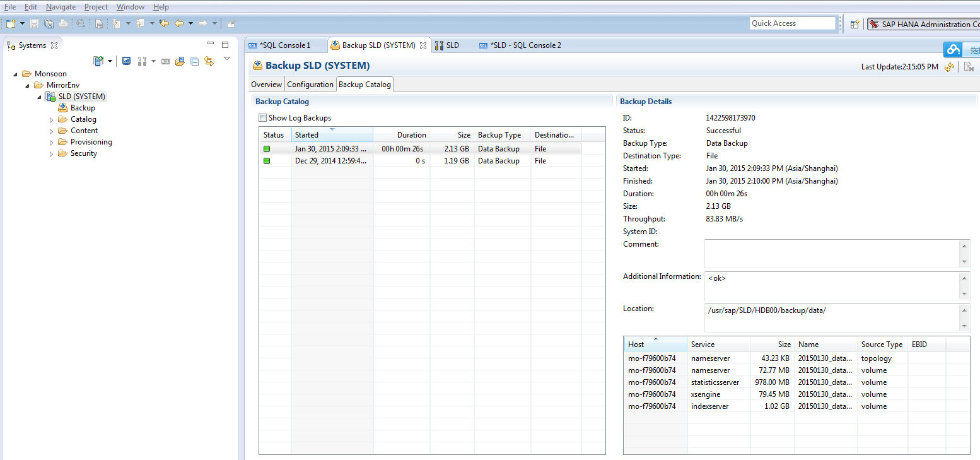The width and height of the screenshot is (980, 460).
Task: Close the Backup SLD (SYSTEM) tab
Action: [423, 45]
